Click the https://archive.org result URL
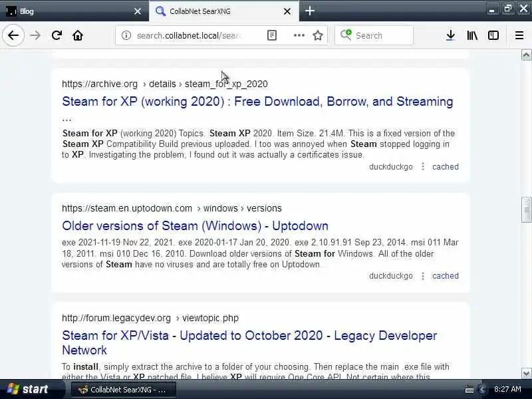This screenshot has width=532, height=399. click(100, 84)
